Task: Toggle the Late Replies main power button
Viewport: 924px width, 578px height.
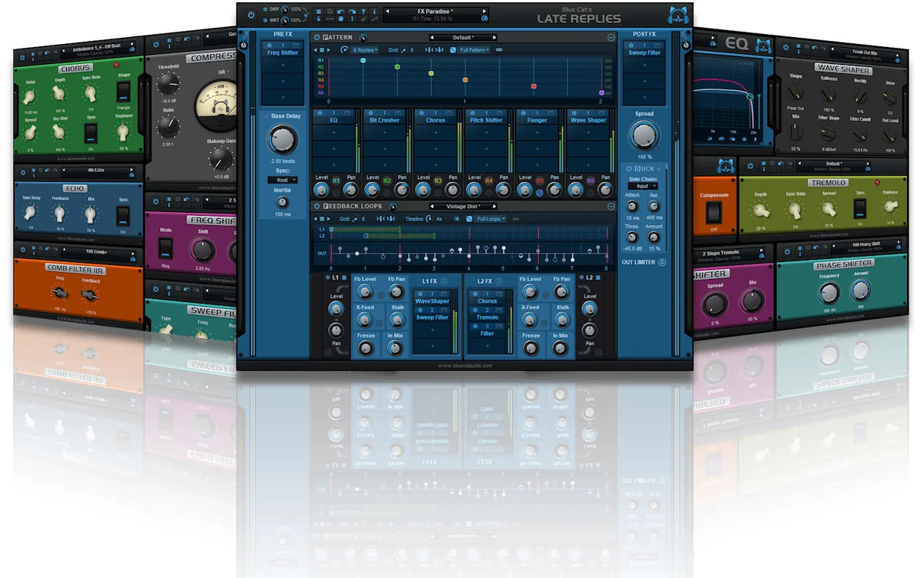Action: point(251,15)
